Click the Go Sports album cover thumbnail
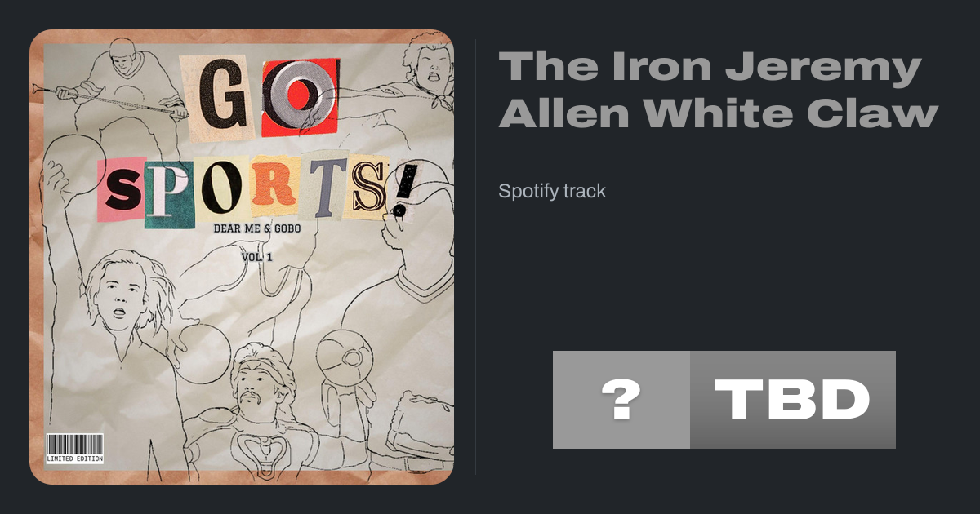Screen dimensions: 980x514 [x=242, y=257]
